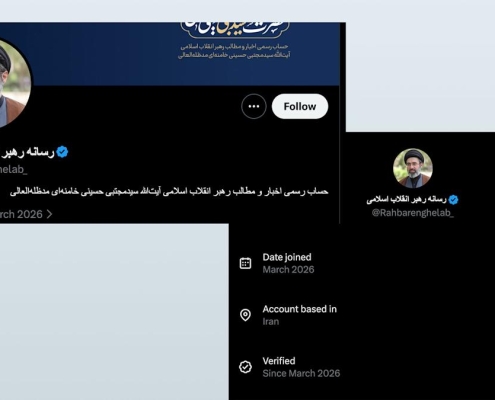Click the verified checkmark icon beside Verified
Viewport: 495px width, 400px height.
point(245,367)
